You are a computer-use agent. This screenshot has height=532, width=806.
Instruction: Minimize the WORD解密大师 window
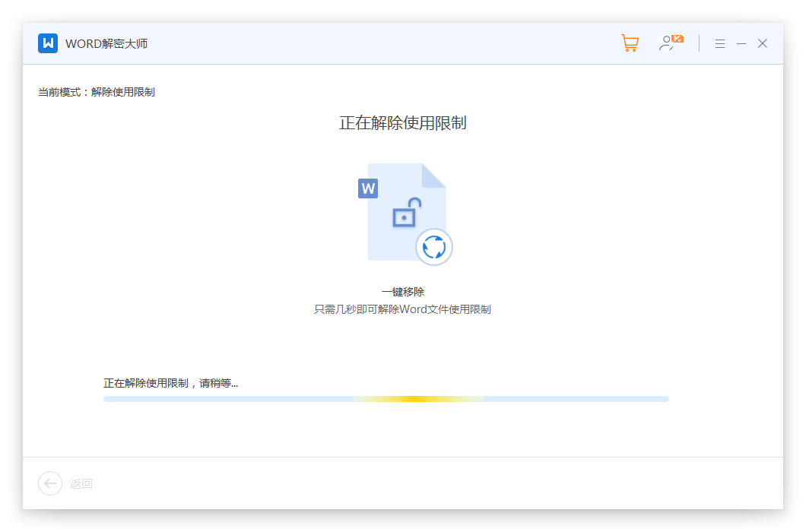[741, 43]
